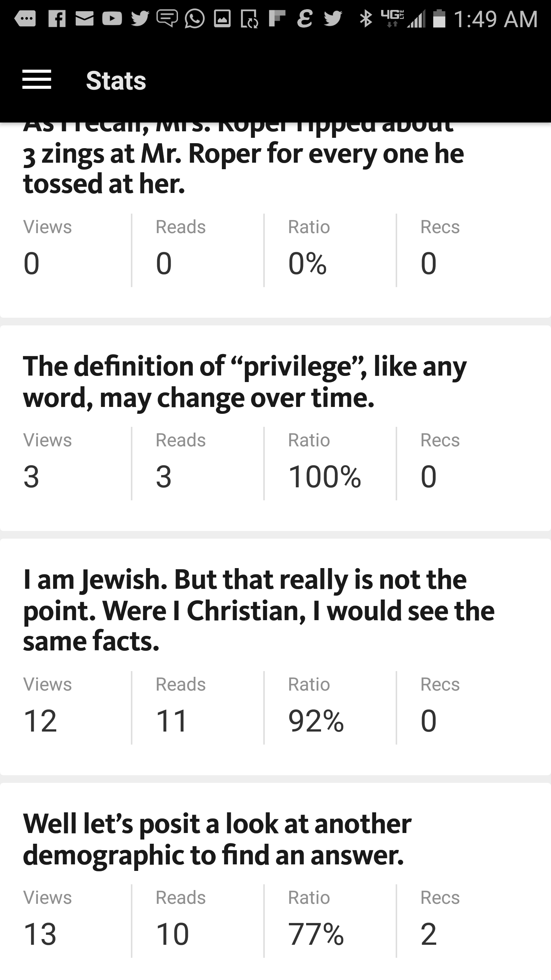The width and height of the screenshot is (551, 980).
Task: Tap the cellular signal strength icon
Action: click(417, 20)
